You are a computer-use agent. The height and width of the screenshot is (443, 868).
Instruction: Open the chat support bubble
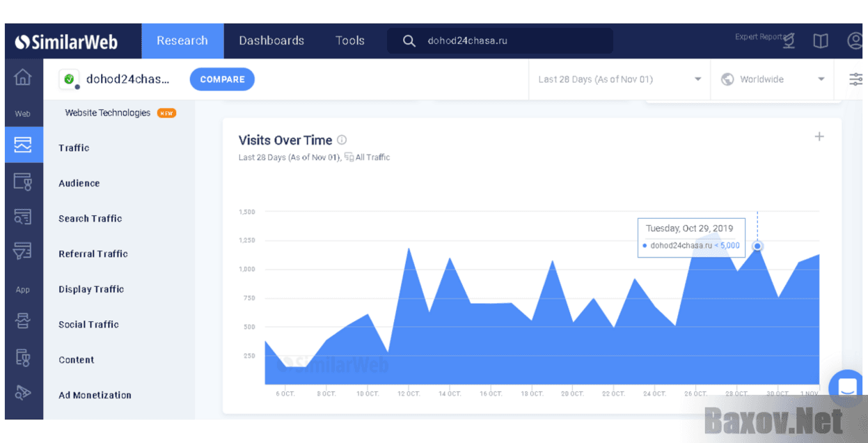click(847, 388)
